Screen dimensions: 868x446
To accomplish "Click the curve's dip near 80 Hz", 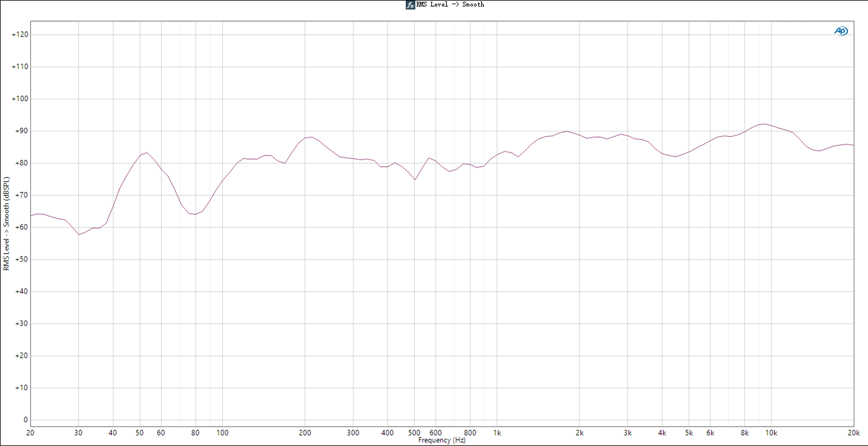I will click(195, 214).
